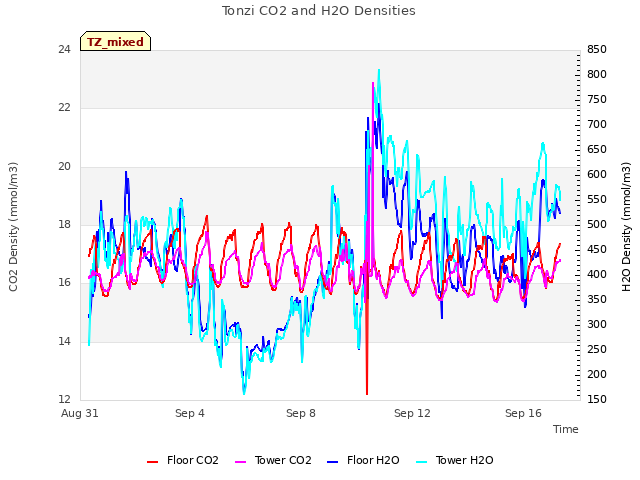Click the cyan Tower H2O minimum near Sep 6
The image size is (640, 480).
coord(244,393)
